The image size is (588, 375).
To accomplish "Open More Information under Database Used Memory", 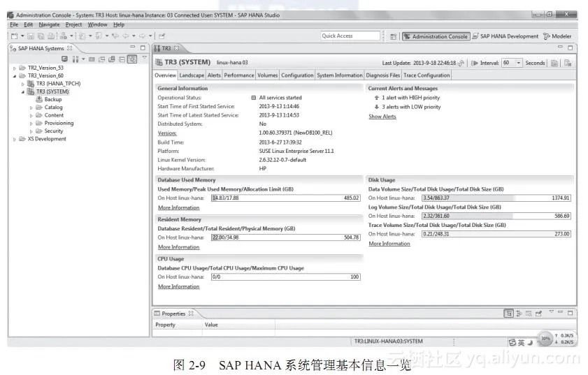I will click(178, 207).
